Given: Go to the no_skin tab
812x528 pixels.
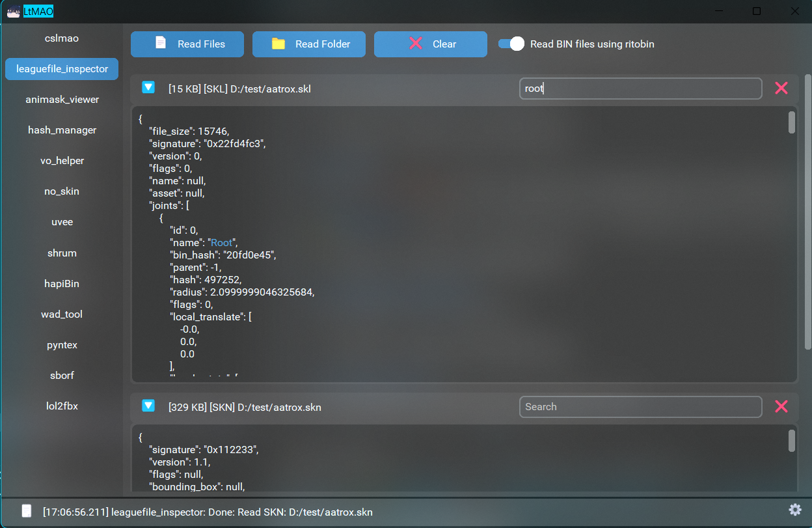Looking at the screenshot, I should tap(62, 191).
